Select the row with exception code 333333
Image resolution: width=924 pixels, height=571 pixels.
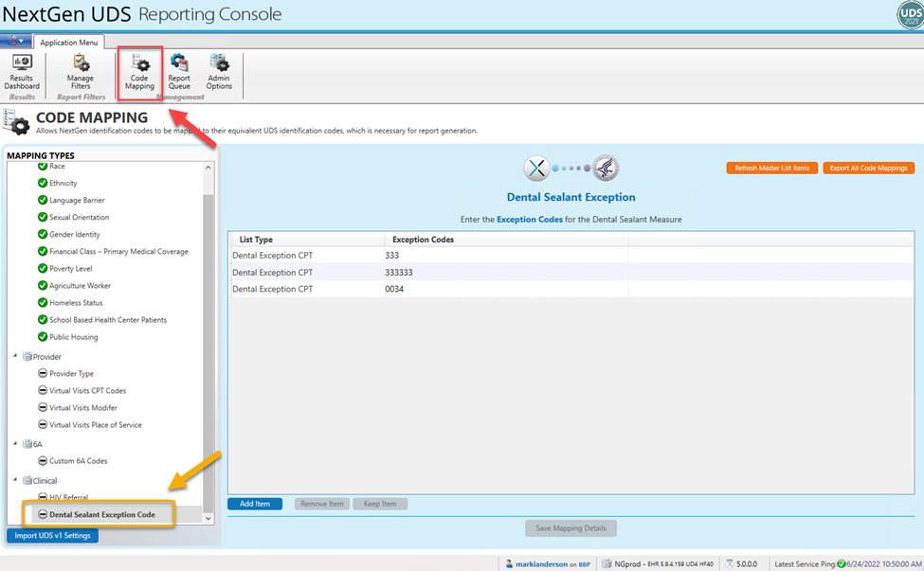571,273
